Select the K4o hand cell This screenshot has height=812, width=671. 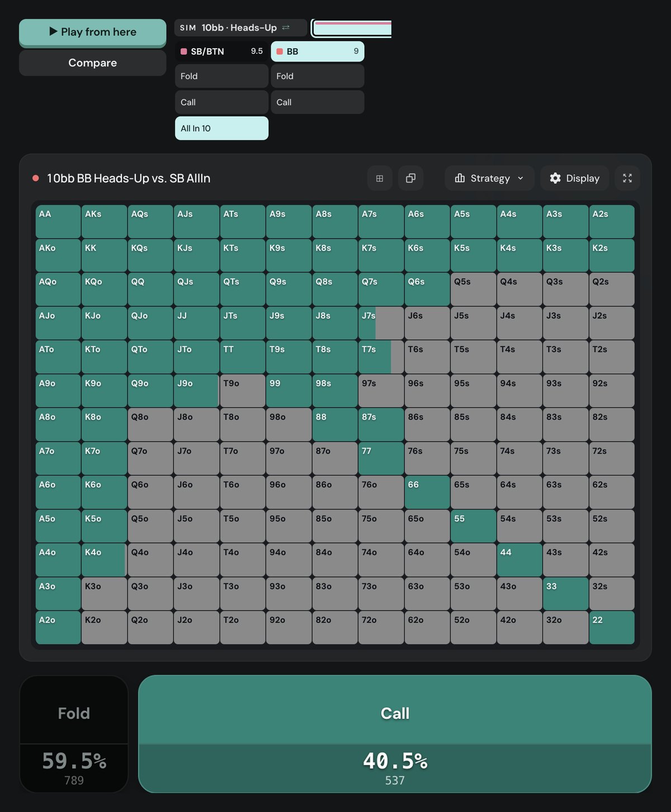[x=104, y=559]
